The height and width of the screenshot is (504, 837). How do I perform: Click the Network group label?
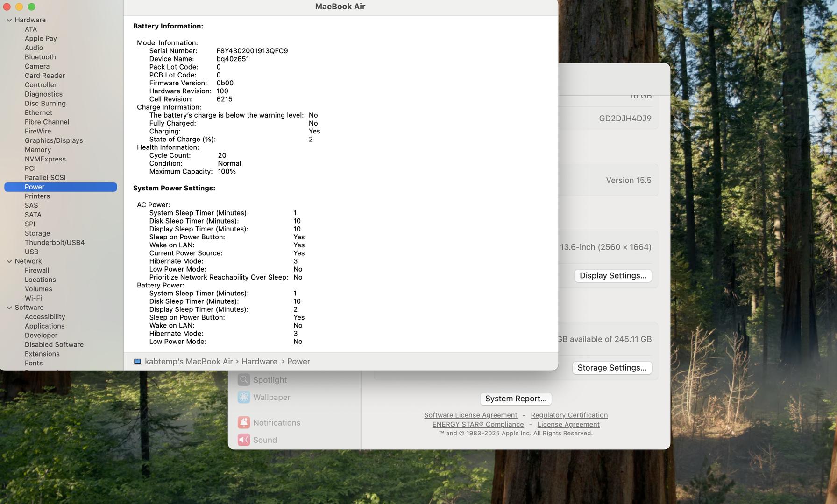point(28,261)
